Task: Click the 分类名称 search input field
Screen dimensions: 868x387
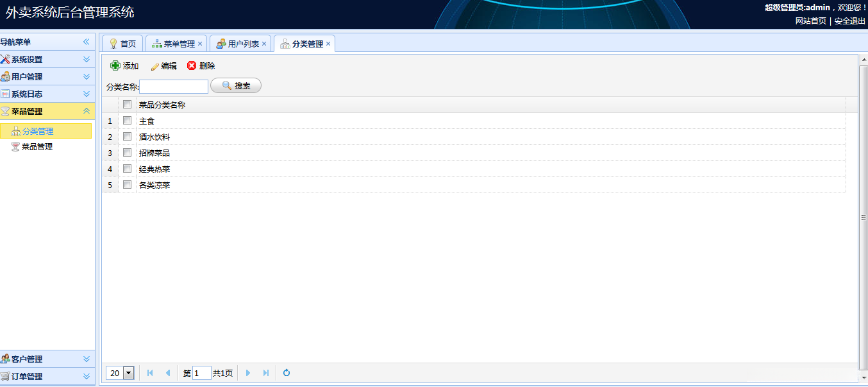Action: point(174,86)
